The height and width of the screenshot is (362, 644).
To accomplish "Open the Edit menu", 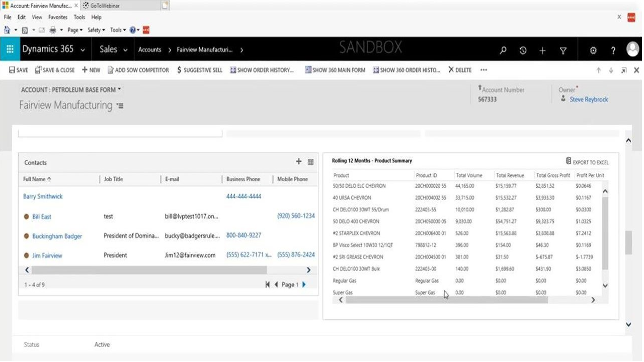I will click(x=22, y=17).
